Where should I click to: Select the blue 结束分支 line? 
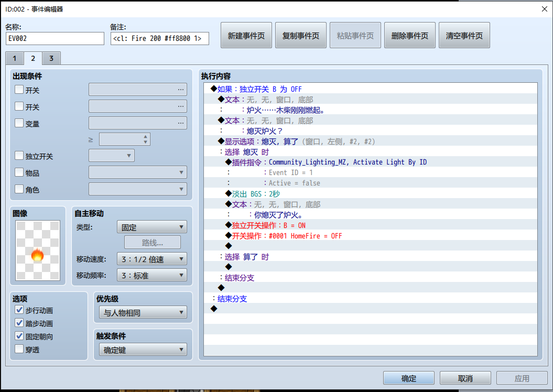pyautogui.click(x=370, y=299)
